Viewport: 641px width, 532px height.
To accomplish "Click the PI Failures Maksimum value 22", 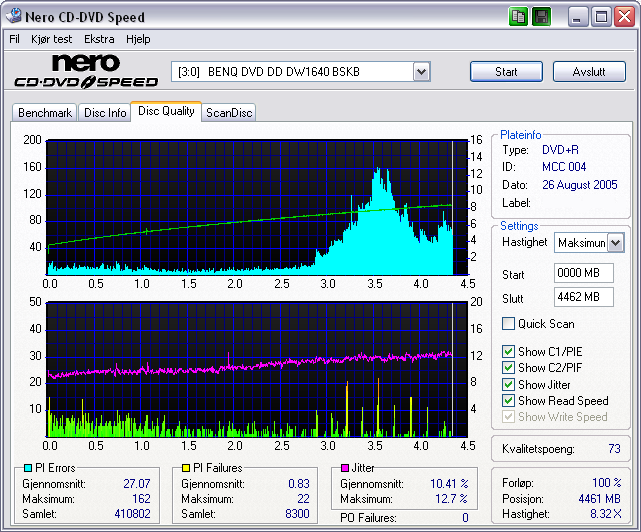I will click(x=304, y=499).
